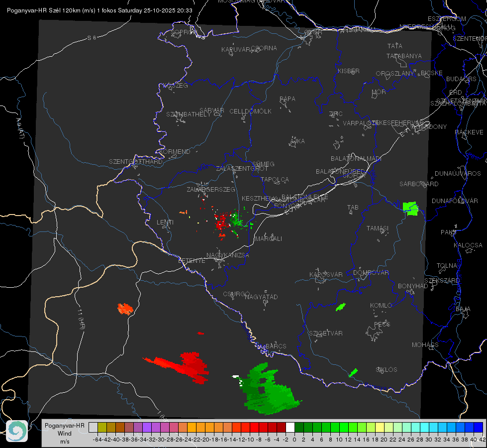Click the SIKLOS town label
The width and height of the screenshot is (487, 448).
pyautogui.click(x=387, y=370)
